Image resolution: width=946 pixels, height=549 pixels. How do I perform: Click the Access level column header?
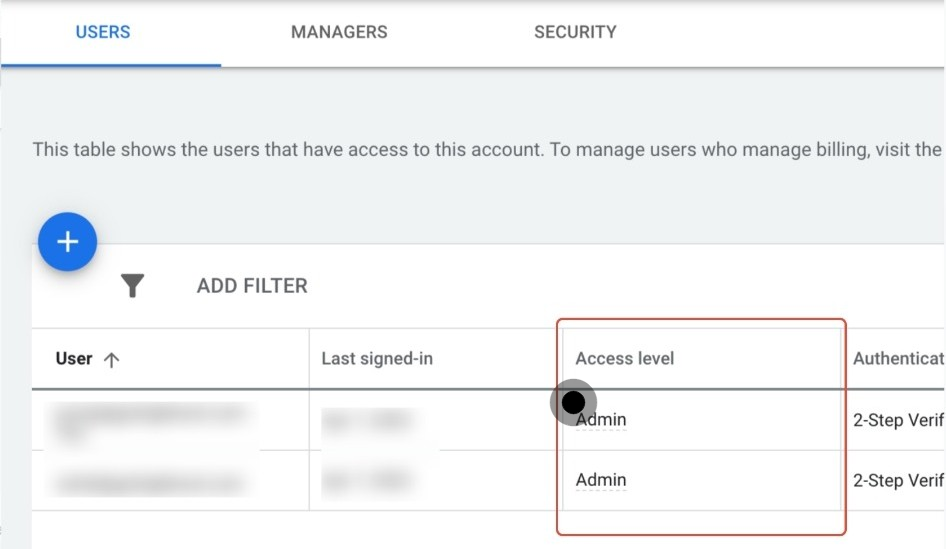pos(625,359)
